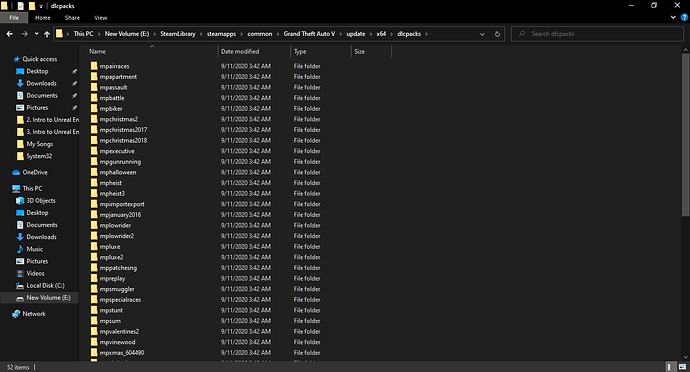Select the mpassault folder icon
The image size is (690, 372).
click(94, 87)
